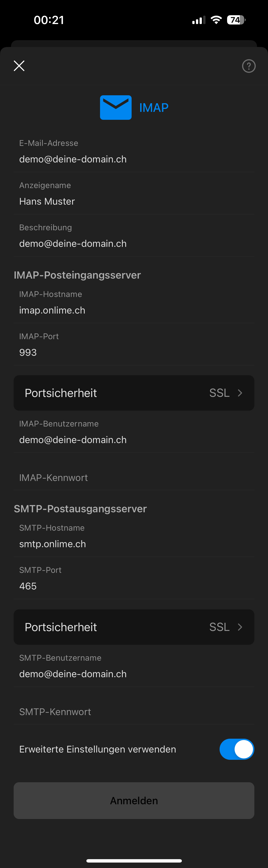268x868 pixels.
Task: Tap the cellular signal bars icon
Action: pyautogui.click(x=199, y=20)
